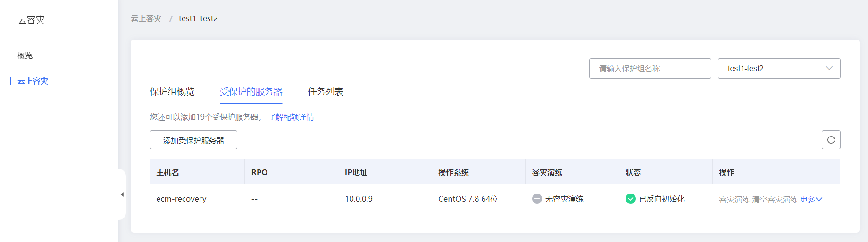The height and width of the screenshot is (242, 868).
Task: Expand the test1-test2 dropdown
Action: (x=779, y=68)
